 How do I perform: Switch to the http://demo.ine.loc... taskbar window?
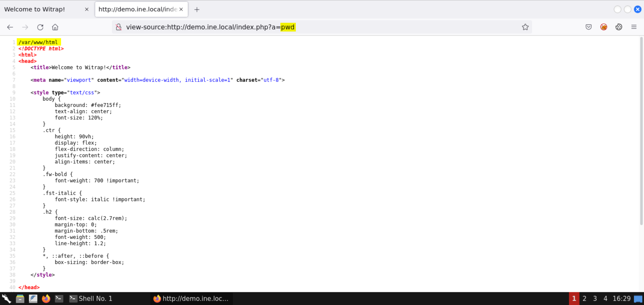point(191,299)
